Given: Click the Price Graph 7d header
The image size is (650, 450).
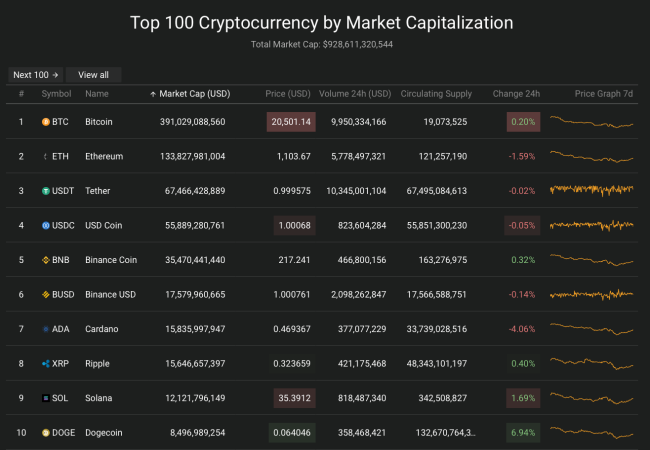Looking at the screenshot, I should [604, 94].
